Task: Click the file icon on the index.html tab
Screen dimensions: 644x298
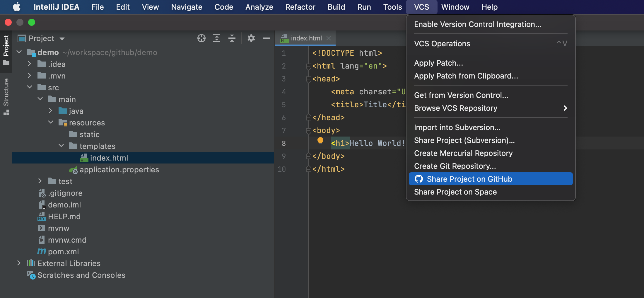Action: 284,38
